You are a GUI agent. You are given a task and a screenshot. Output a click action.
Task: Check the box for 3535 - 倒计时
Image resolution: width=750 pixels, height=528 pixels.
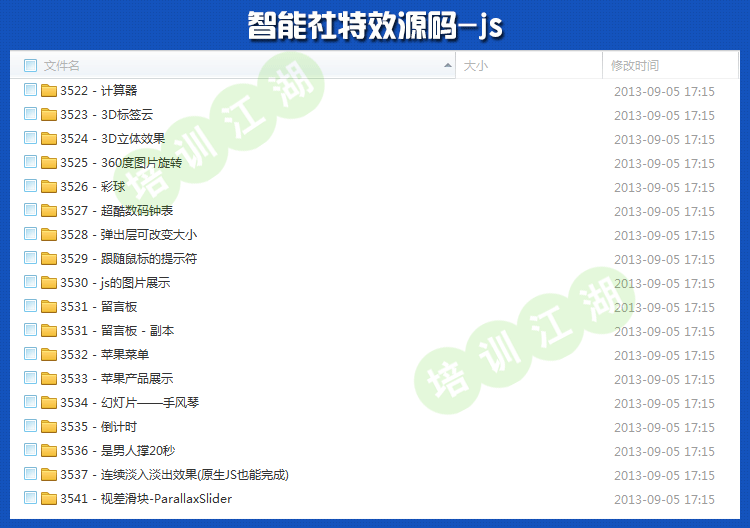(30, 426)
